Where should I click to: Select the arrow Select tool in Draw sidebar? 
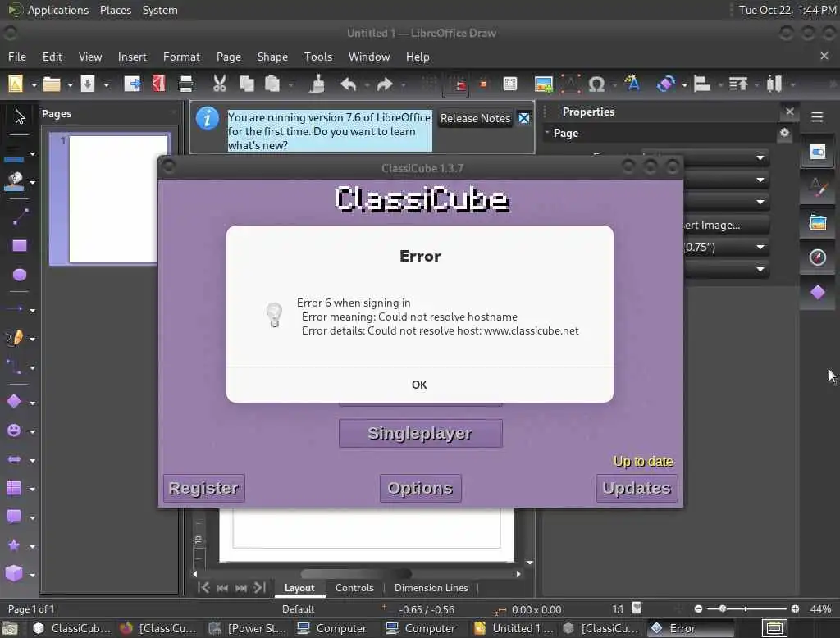pos(20,116)
